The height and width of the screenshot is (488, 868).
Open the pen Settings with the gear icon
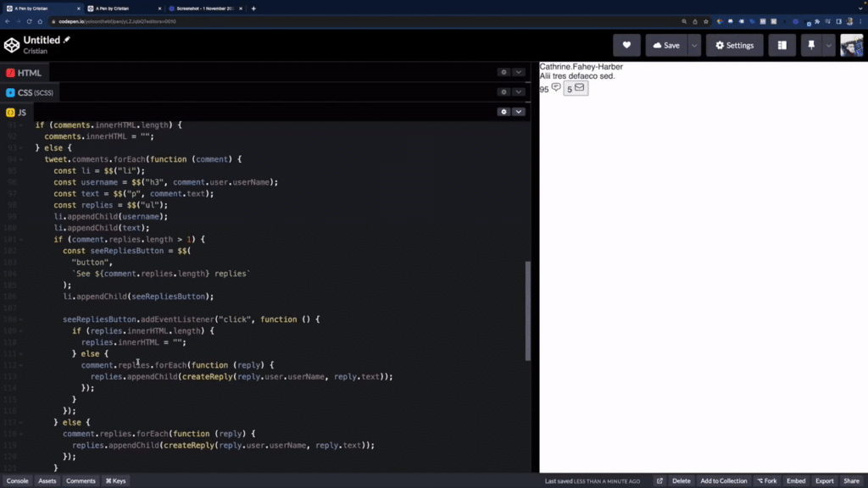tap(734, 45)
